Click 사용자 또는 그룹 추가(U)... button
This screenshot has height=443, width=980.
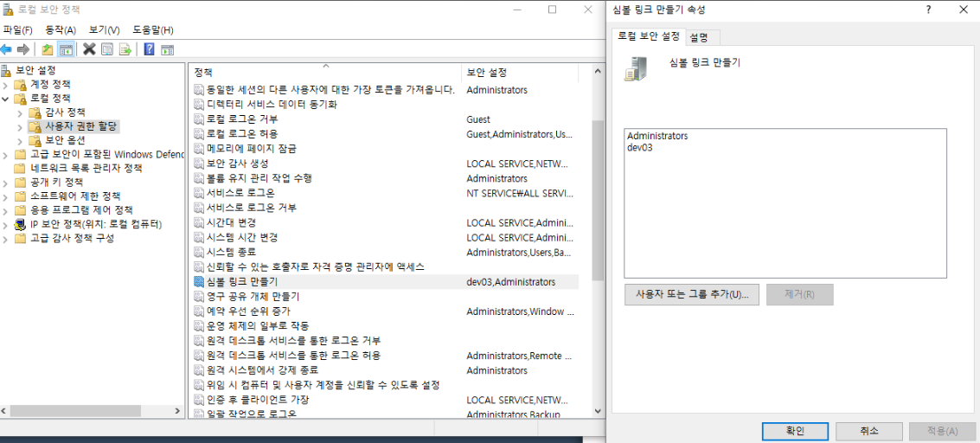(x=691, y=294)
